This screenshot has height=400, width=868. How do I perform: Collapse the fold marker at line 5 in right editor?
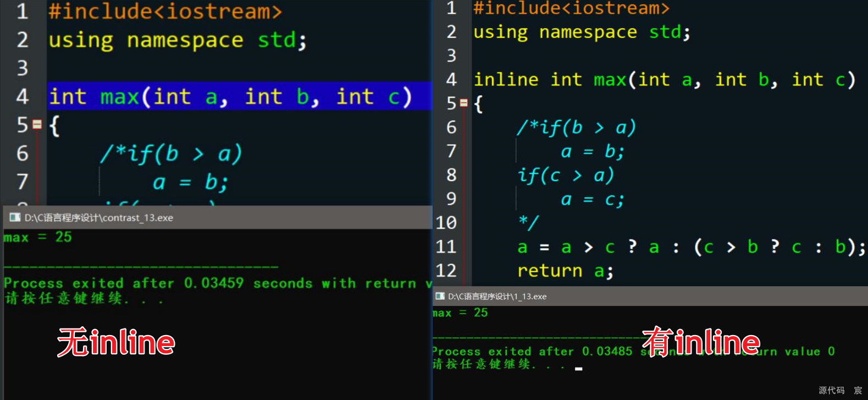(x=463, y=103)
